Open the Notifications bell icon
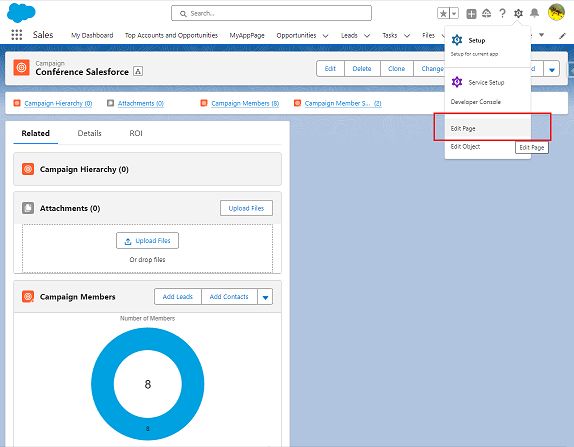Image resolution: width=574 pixels, height=447 pixels. 534,13
